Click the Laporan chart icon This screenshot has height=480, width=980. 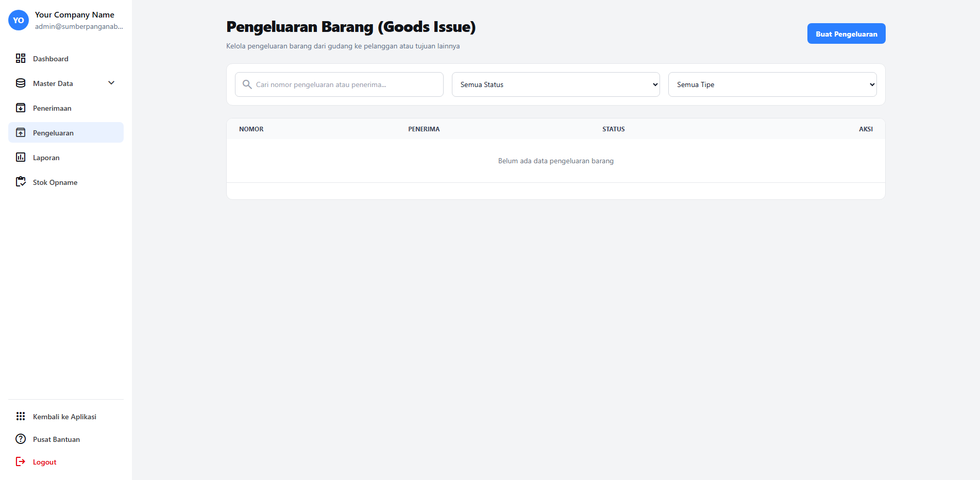(21, 157)
